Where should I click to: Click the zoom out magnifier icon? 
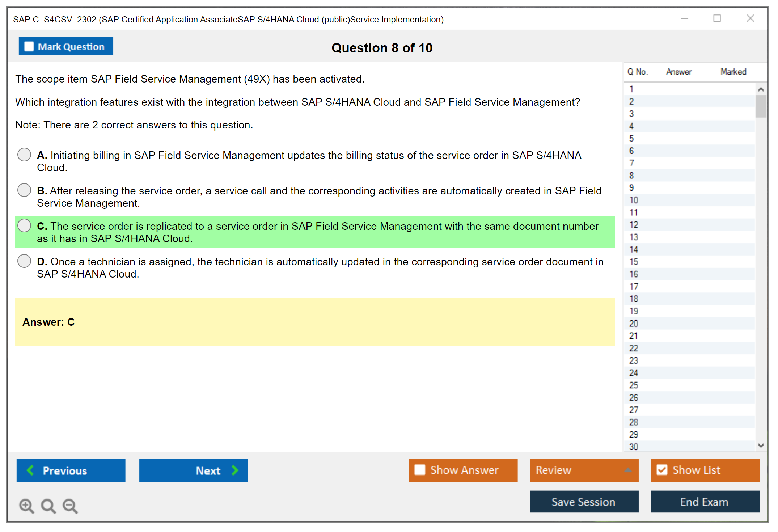point(70,506)
